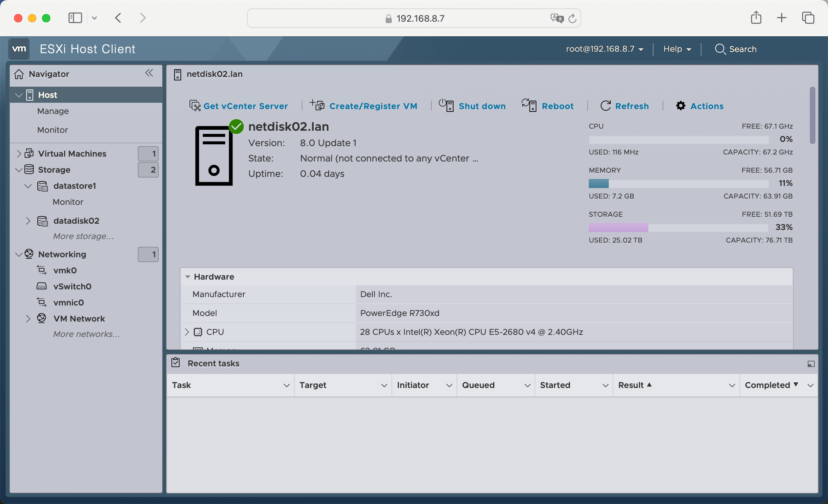Click the host panel vertical scrollbar
Viewport: 828px width, 504px height.
(812, 115)
